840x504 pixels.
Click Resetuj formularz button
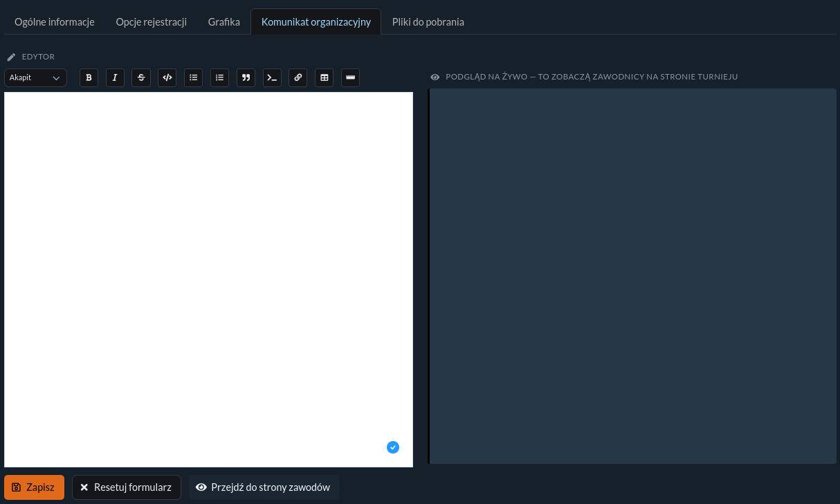127,487
